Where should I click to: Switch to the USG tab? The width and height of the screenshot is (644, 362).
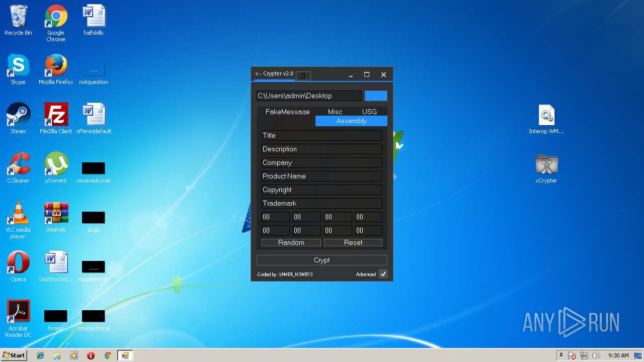click(369, 112)
